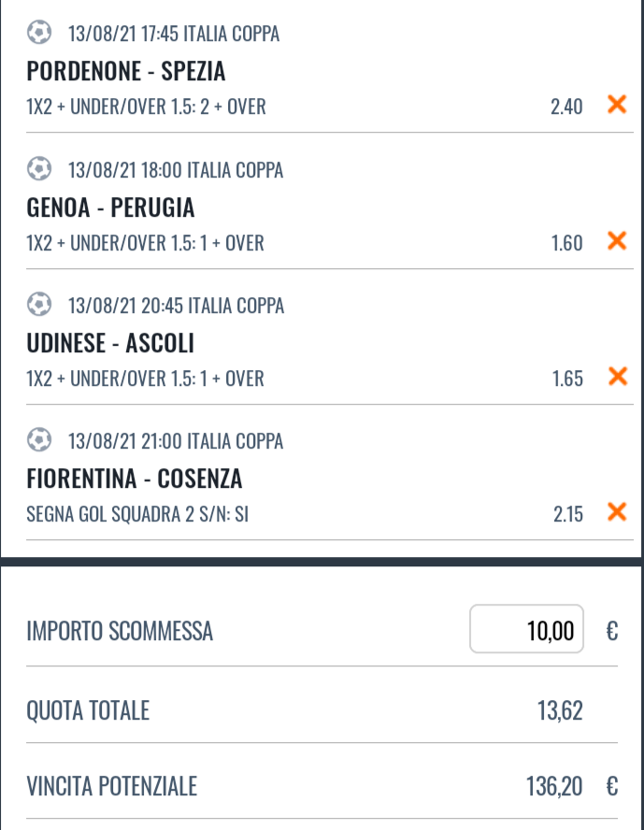The width and height of the screenshot is (644, 830).
Task: Click soccer ball icon beside Pordenone match date
Action: (39, 34)
